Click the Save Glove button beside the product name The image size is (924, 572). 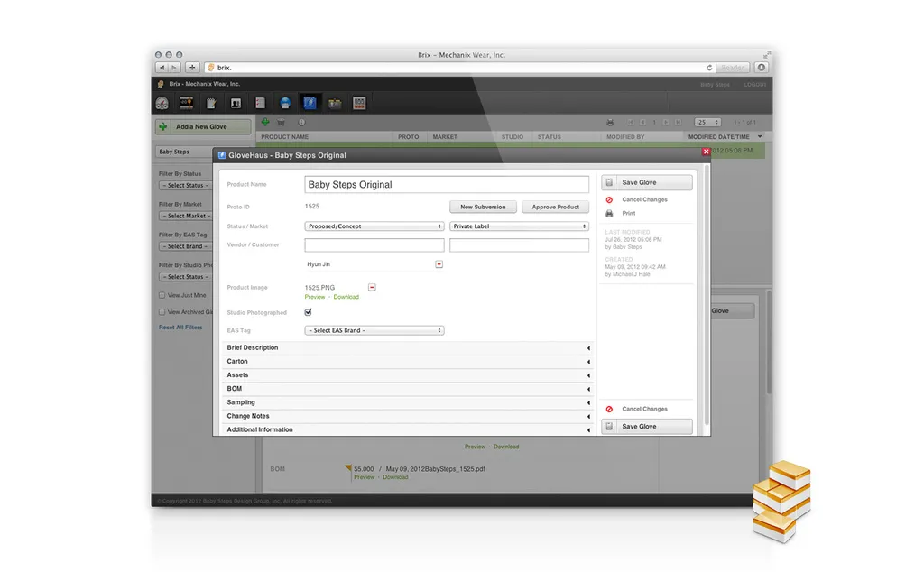[x=647, y=182]
